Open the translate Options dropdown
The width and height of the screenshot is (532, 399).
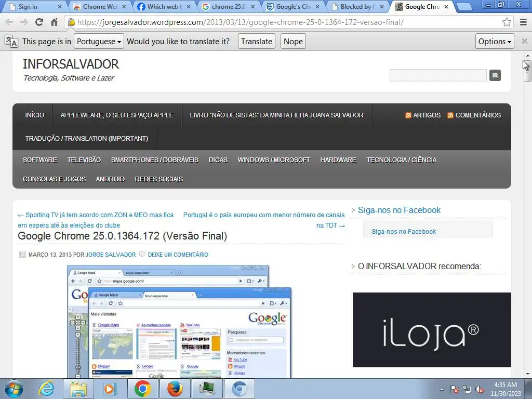coord(495,42)
